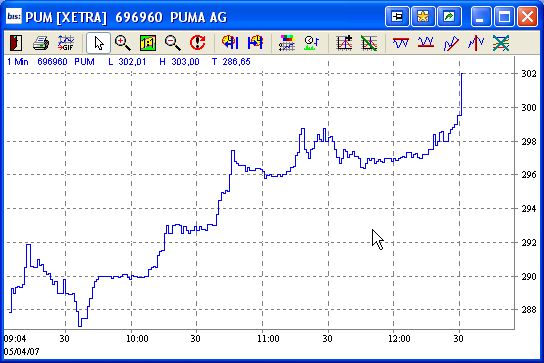Viewport: 544px width, 363px height.
Task: Draw a line above the zigzag
Action: point(401,43)
